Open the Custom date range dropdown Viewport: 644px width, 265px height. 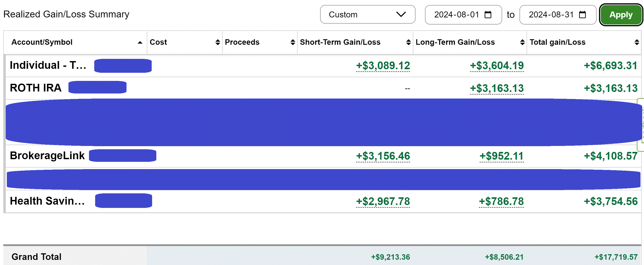(x=368, y=15)
